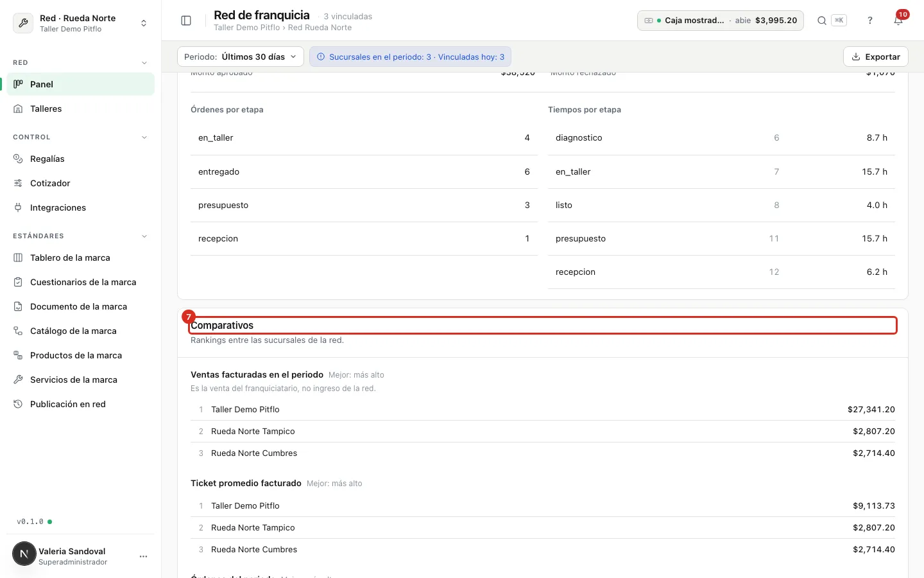Screen dimensions: 924x578
Task: Click presupuesto row in Órdenes por etapa
Action: 364,205
